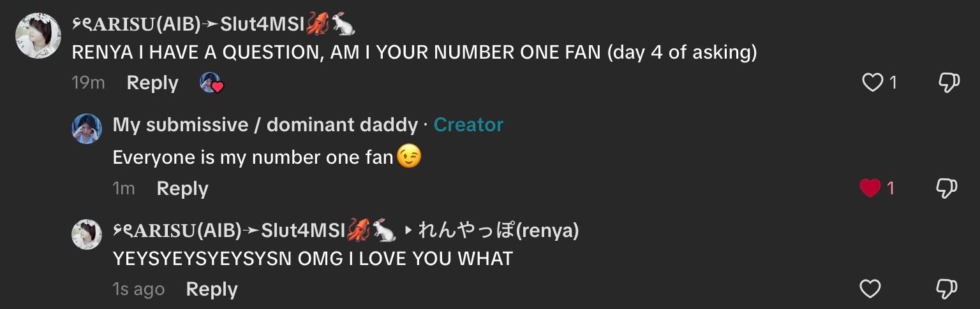This screenshot has height=309, width=980.
Task: Unlike the creator's reply via red heart
Action: (x=870, y=188)
